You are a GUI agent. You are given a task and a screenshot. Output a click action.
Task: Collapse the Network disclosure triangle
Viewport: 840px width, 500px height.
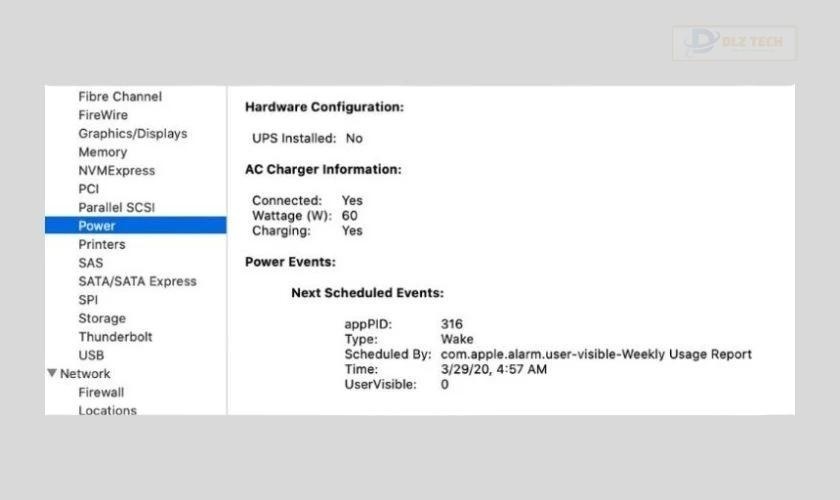pos(52,374)
